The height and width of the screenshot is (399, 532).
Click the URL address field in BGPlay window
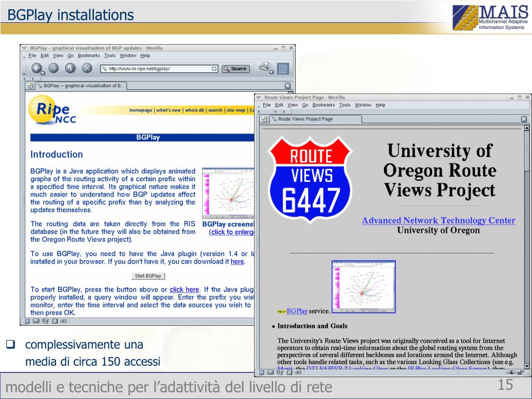(159, 69)
